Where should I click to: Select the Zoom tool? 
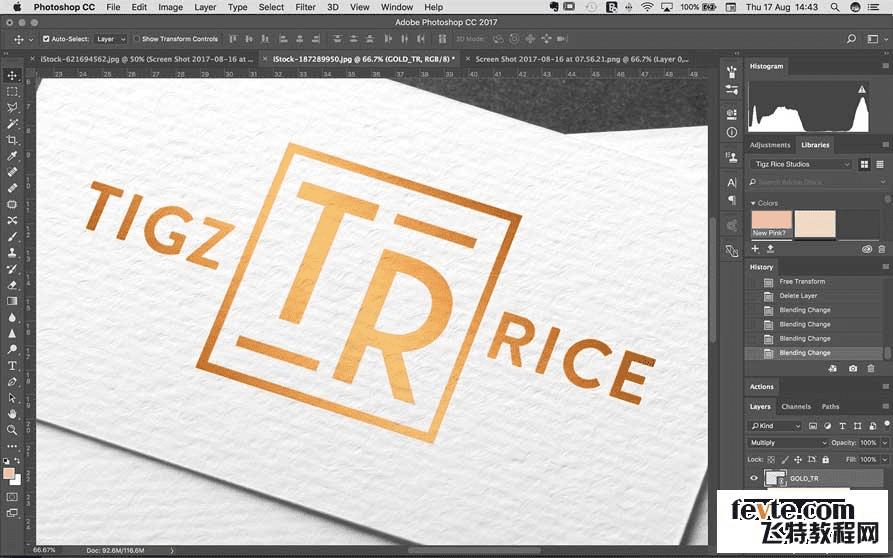(12, 430)
